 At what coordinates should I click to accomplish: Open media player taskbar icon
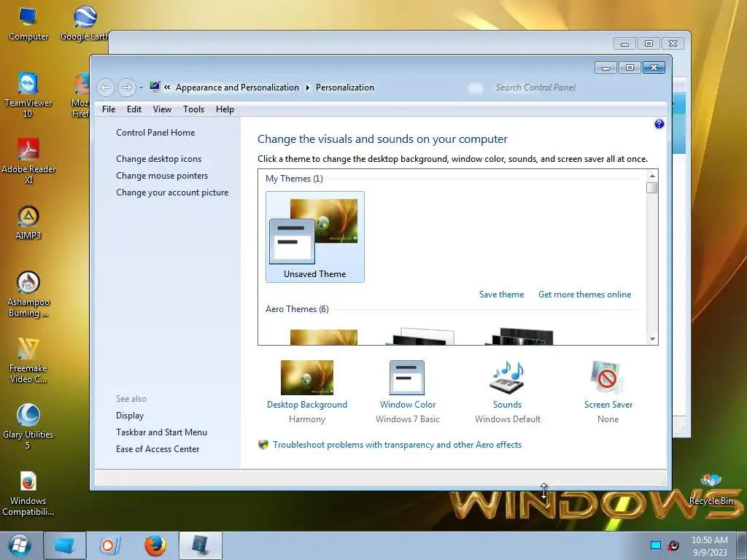point(109,545)
